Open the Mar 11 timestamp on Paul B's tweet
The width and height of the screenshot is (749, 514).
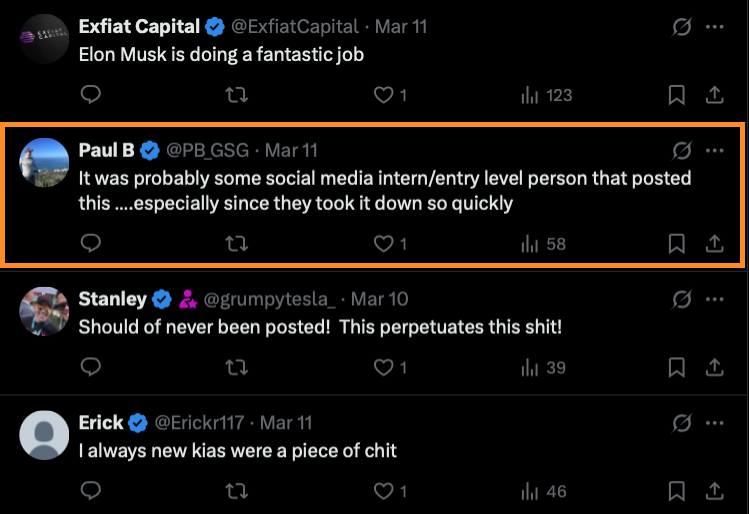(293, 151)
